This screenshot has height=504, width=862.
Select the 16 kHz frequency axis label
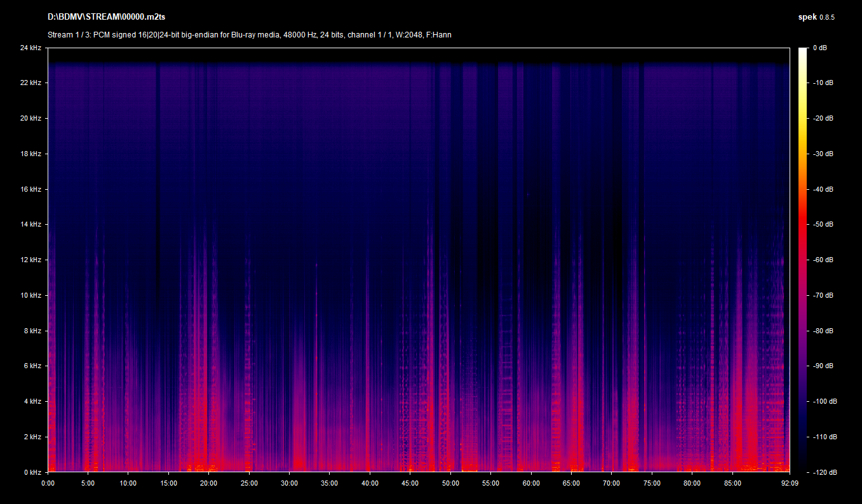(x=30, y=189)
